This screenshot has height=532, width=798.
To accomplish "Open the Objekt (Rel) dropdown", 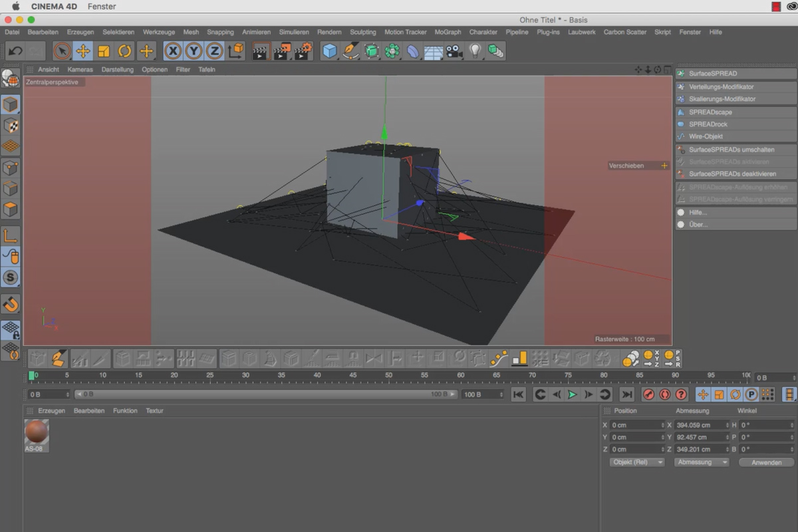I will pyautogui.click(x=637, y=462).
